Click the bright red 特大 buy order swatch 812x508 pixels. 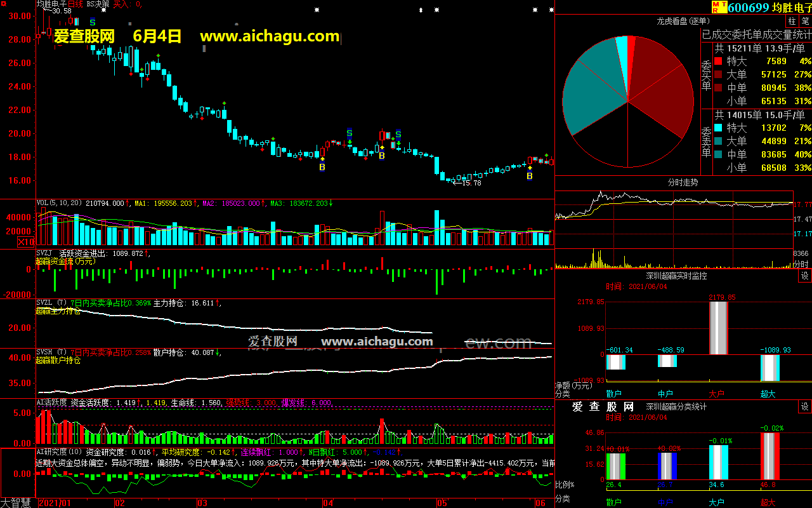click(x=718, y=62)
